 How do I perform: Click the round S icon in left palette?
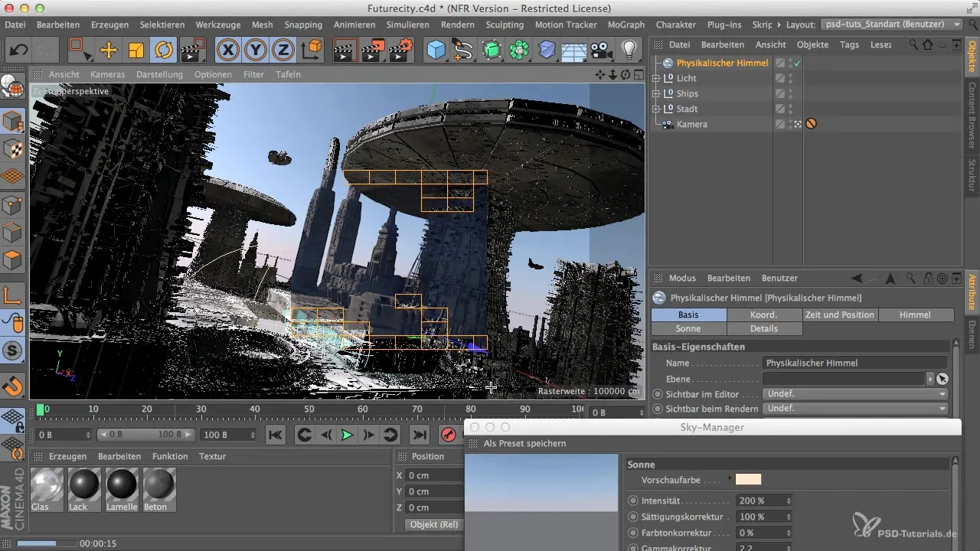point(13,352)
